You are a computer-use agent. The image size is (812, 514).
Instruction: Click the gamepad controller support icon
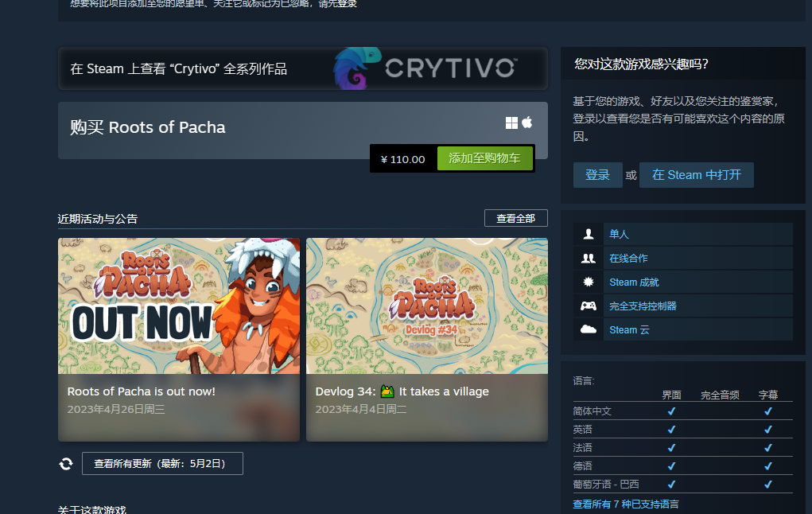589,306
